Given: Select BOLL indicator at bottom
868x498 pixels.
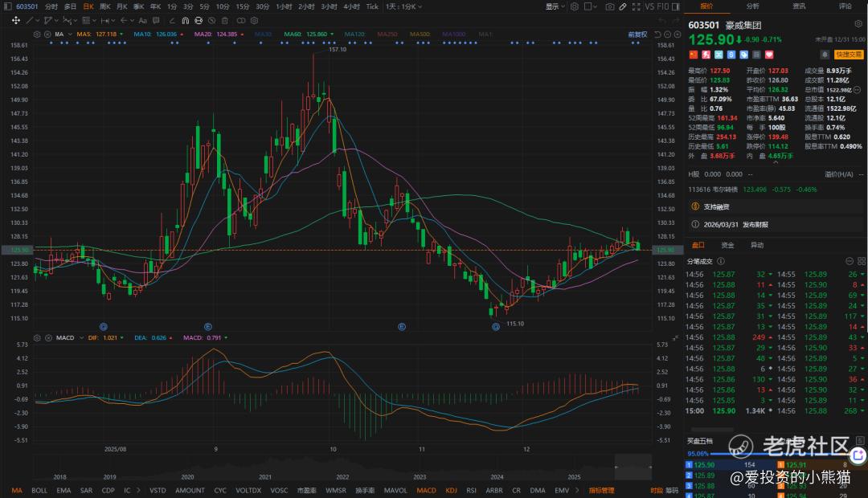Looking at the screenshot, I should point(39,490).
